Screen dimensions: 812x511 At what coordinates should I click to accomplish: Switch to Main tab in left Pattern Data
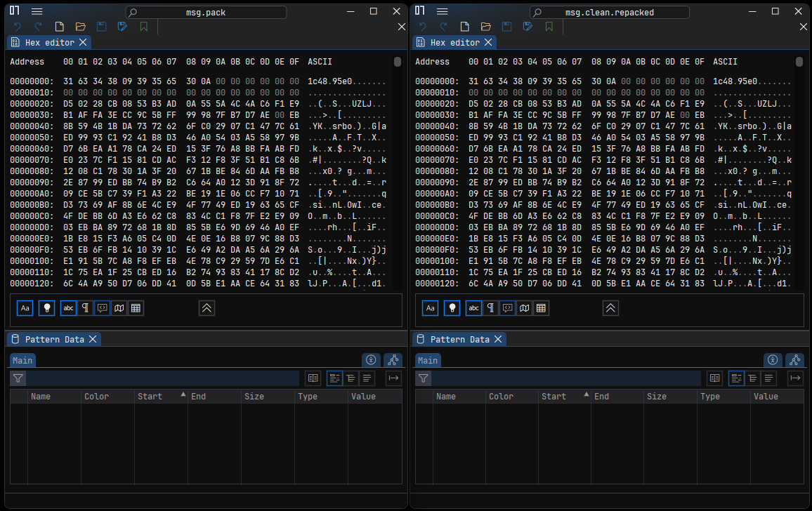click(22, 360)
